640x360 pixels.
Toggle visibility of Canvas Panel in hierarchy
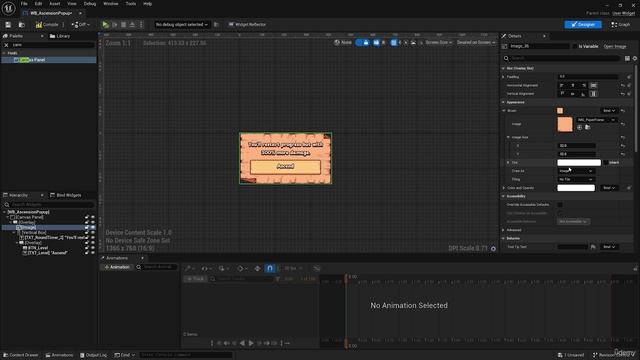93,218
